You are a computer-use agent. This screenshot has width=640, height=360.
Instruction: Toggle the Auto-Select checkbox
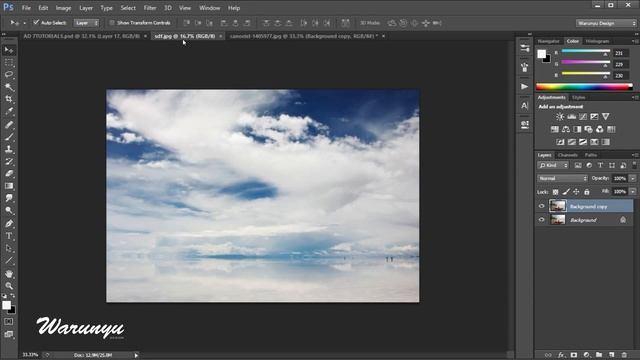pyautogui.click(x=36, y=22)
